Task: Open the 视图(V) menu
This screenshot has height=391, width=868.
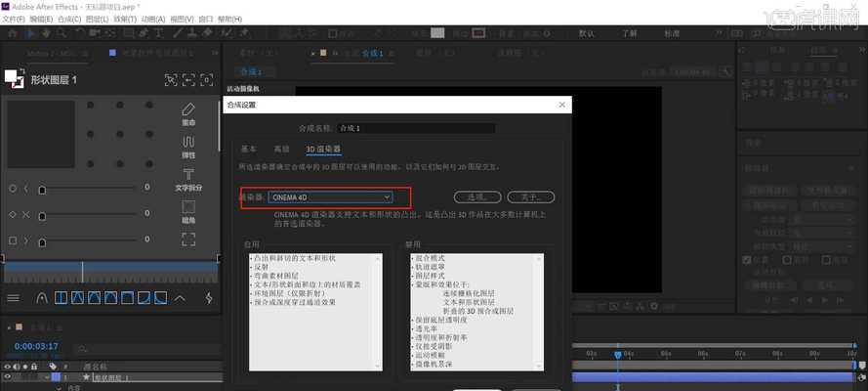Action: coord(183,20)
